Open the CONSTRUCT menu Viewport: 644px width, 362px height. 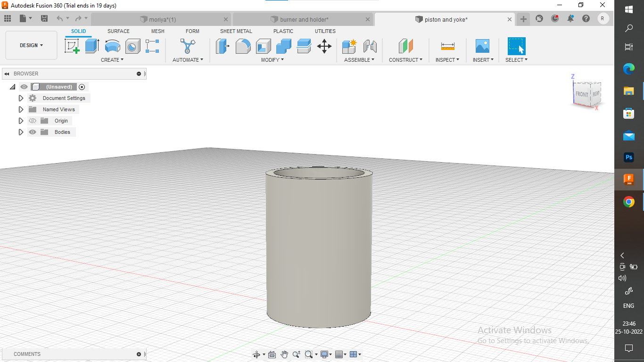(405, 60)
